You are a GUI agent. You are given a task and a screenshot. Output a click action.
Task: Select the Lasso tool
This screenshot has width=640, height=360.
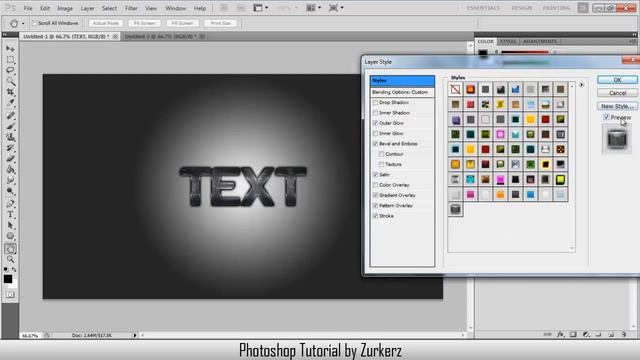[10, 70]
